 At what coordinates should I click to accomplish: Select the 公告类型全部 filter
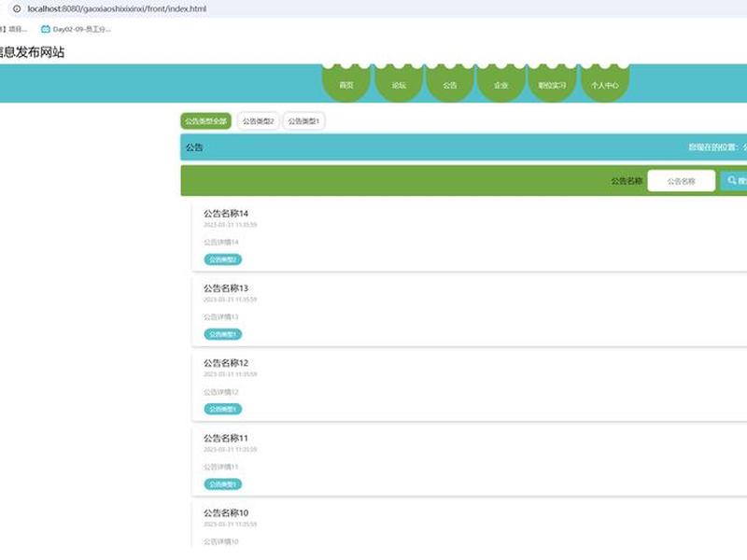click(205, 121)
